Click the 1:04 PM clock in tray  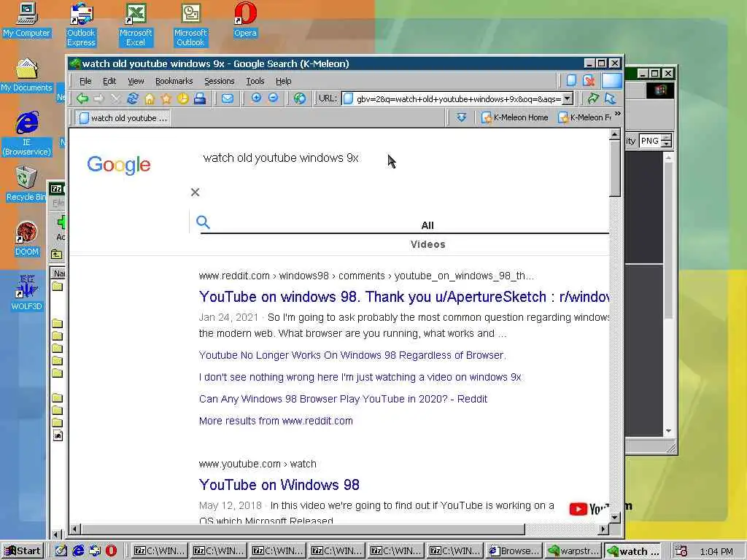(716, 551)
